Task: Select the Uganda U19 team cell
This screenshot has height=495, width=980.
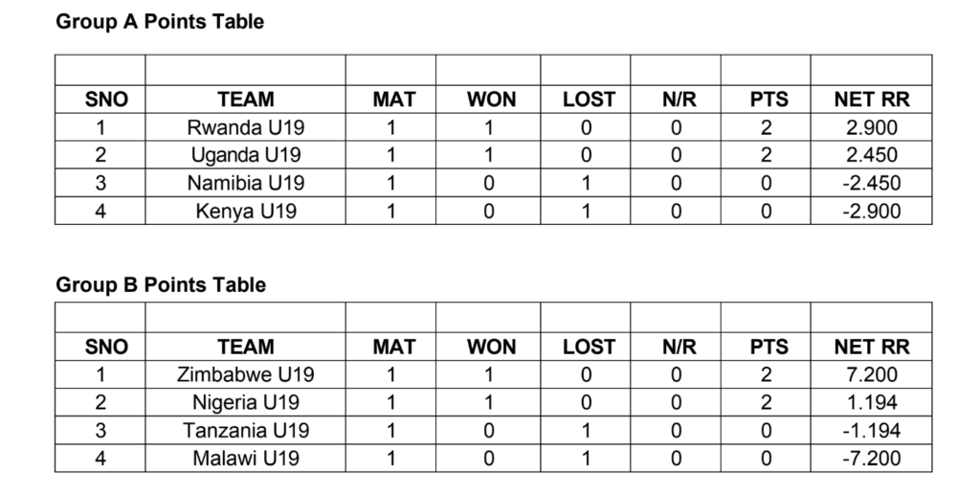Action: click(246, 155)
